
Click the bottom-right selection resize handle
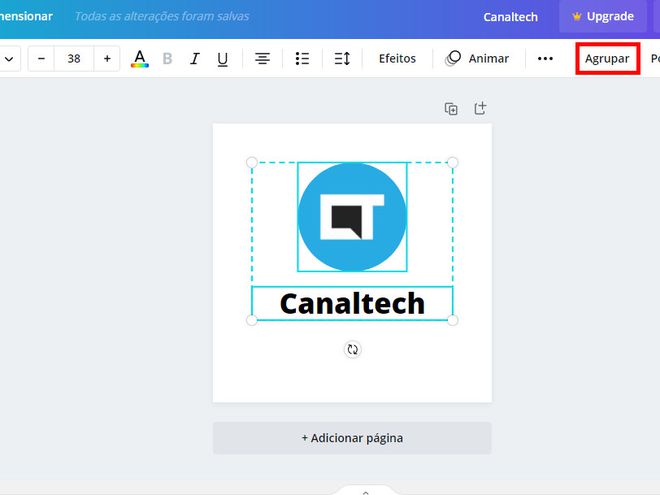[x=452, y=320]
